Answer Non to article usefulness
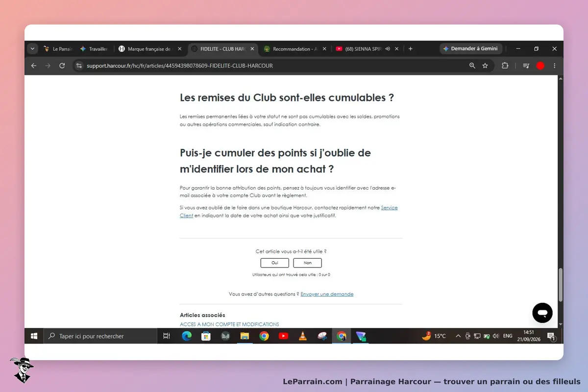This screenshot has width=588, height=392. coord(308,263)
